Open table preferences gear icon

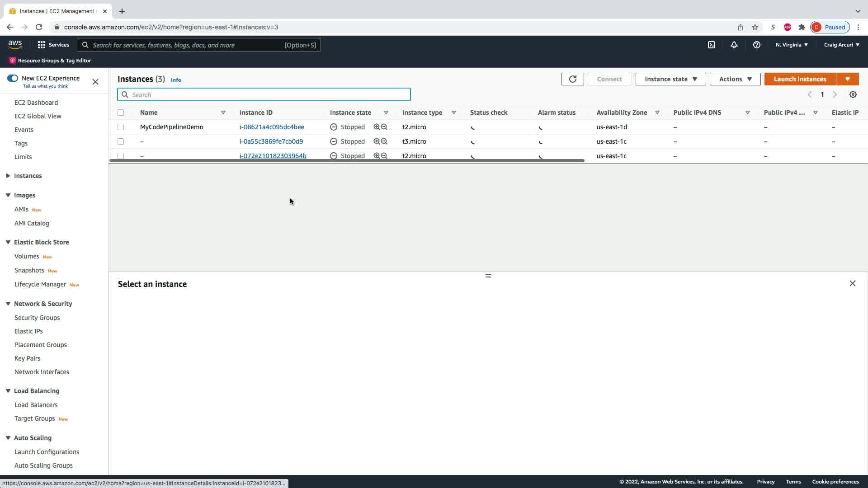(x=853, y=94)
